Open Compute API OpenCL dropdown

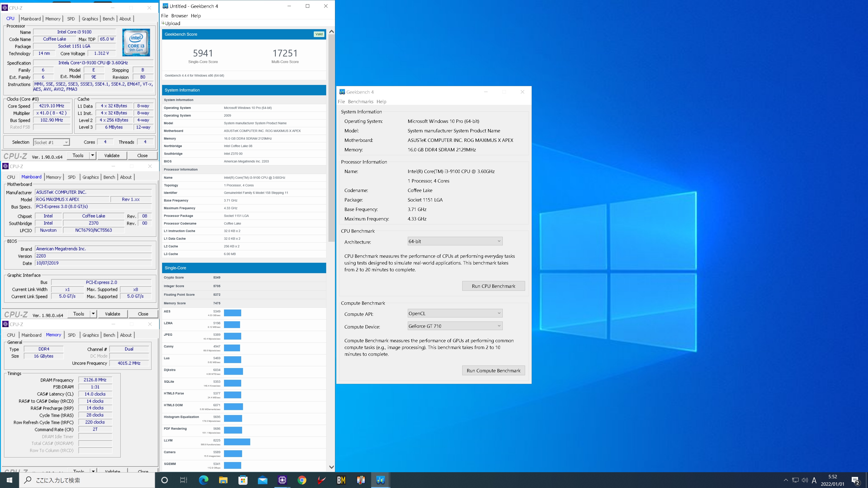[x=455, y=313]
